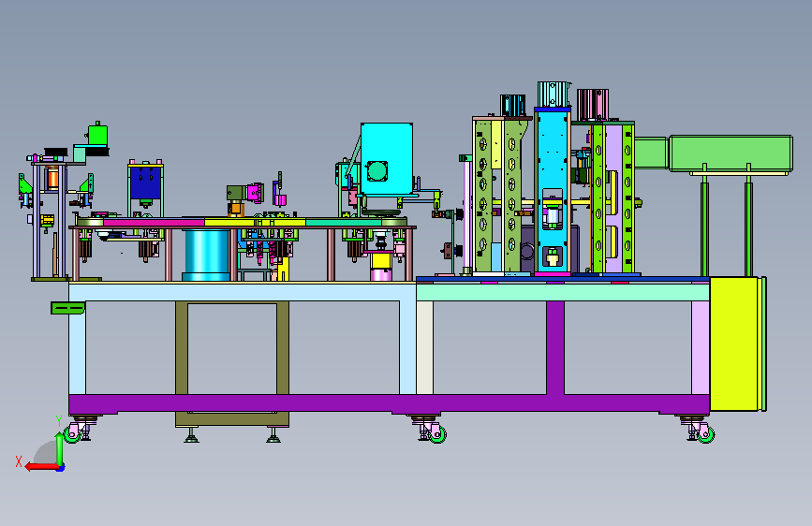The width and height of the screenshot is (812, 526).
Task: Select the rightmost caster wheel
Action: click(706, 433)
